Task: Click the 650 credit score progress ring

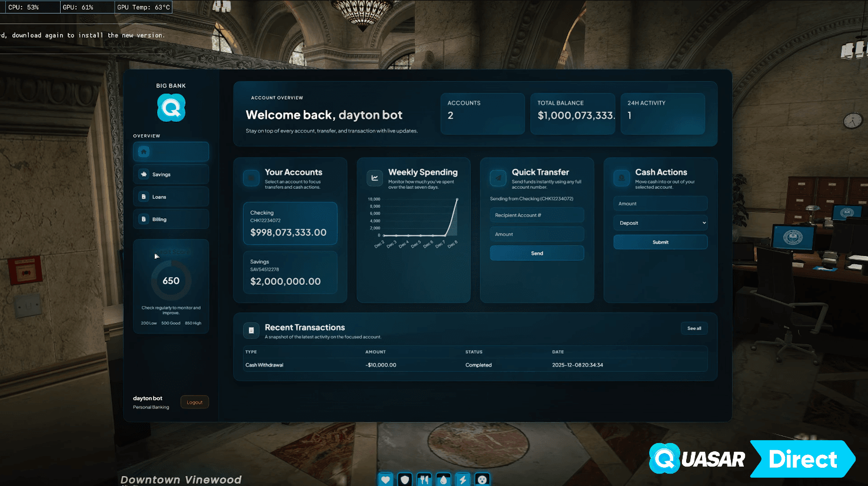Action: 171,281
